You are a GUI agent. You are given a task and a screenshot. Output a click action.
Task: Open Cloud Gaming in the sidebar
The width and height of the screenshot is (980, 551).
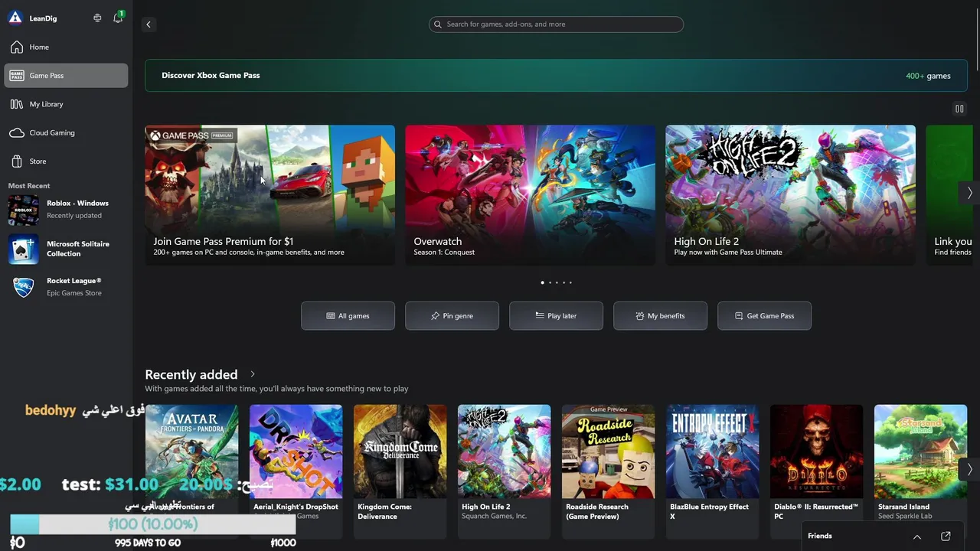click(x=66, y=132)
